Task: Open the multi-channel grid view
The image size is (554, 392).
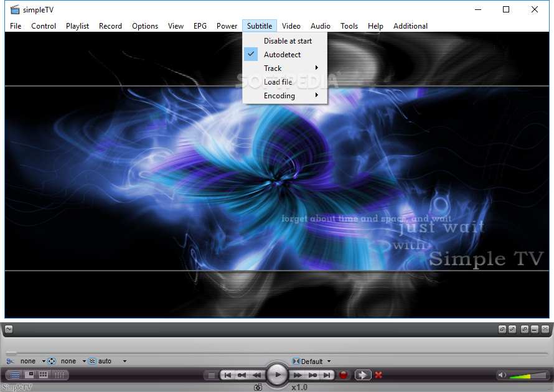Action: pos(44,375)
